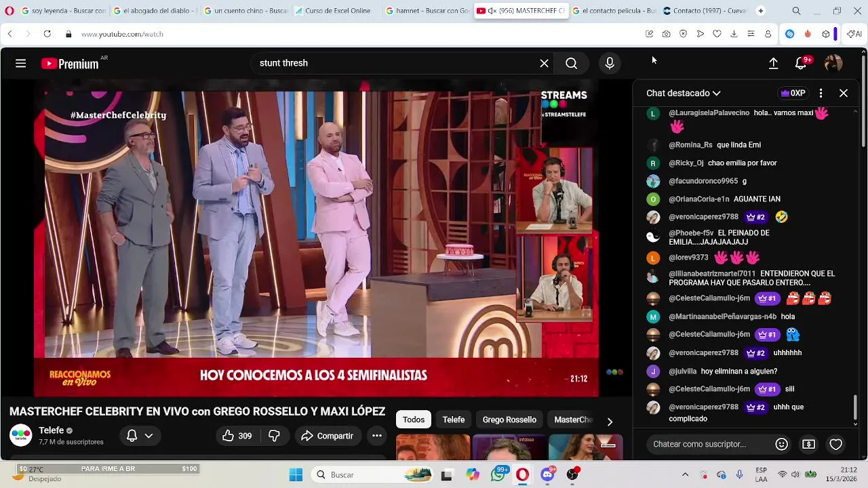
Task: Open YouTube notifications bell
Action: 801,63
